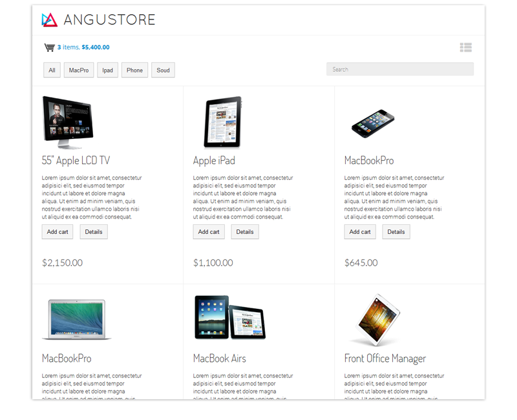517x420 pixels.
Task: Open Details for Apple iPad
Action: click(x=245, y=232)
